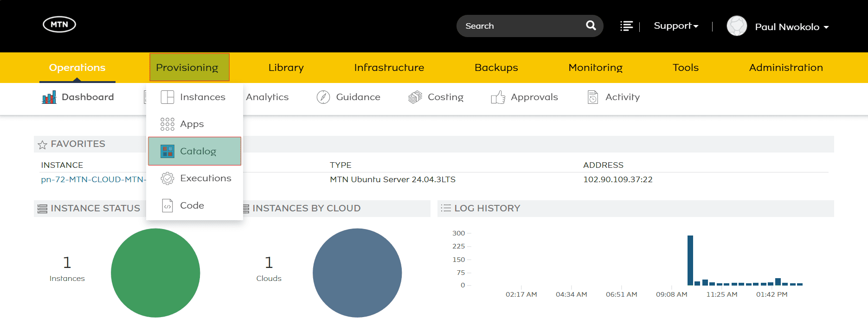This screenshot has width=868, height=331.
Task: Click the Catalog icon in dropdown
Action: point(167,151)
